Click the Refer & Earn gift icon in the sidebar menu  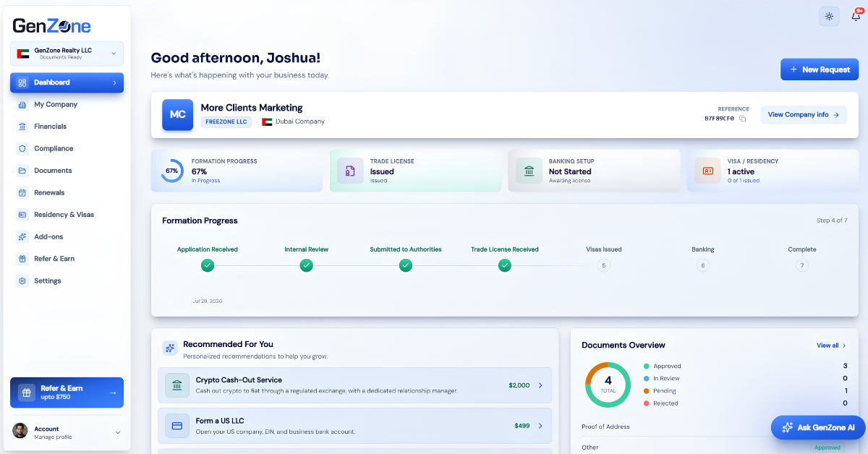tap(22, 259)
